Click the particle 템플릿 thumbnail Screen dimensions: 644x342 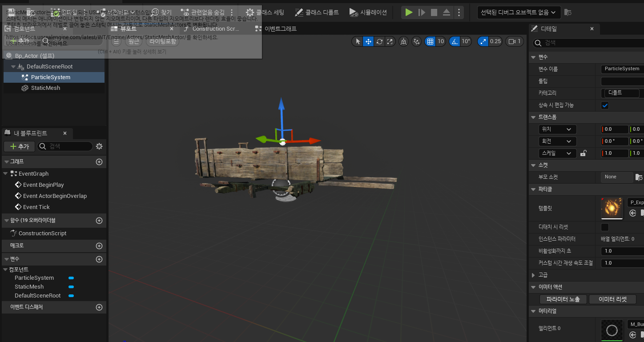pos(612,209)
